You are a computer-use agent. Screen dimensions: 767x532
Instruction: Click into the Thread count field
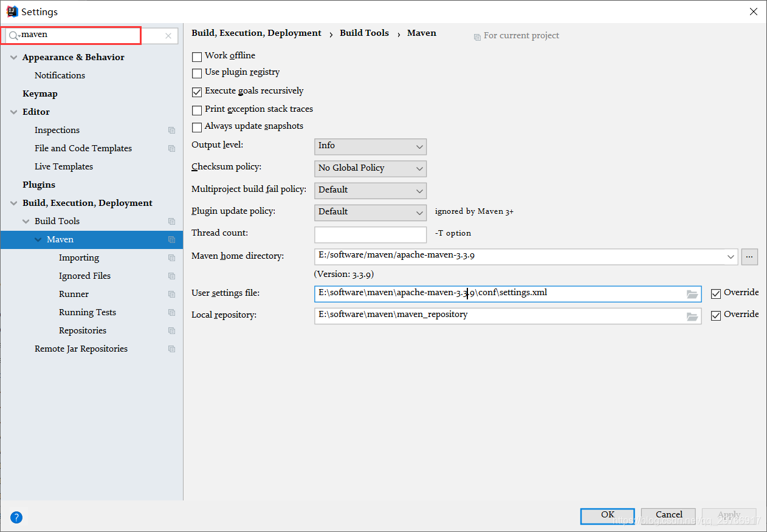(370, 234)
